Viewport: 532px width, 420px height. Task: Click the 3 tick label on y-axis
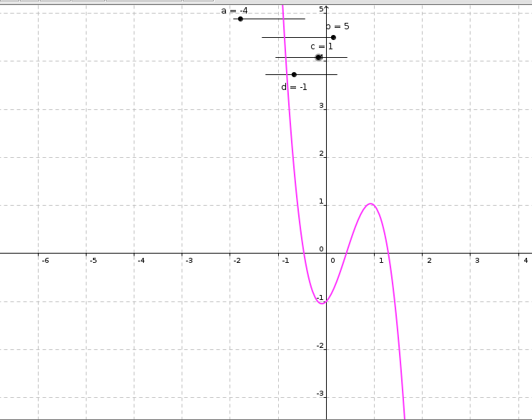(321, 106)
